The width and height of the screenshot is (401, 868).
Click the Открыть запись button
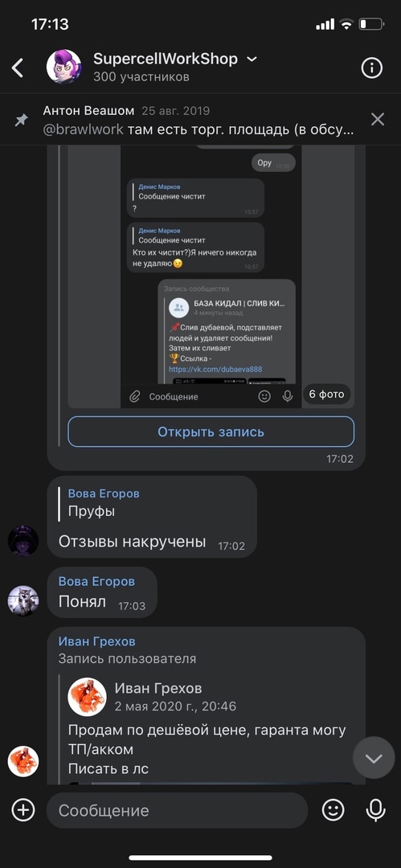[x=211, y=432]
